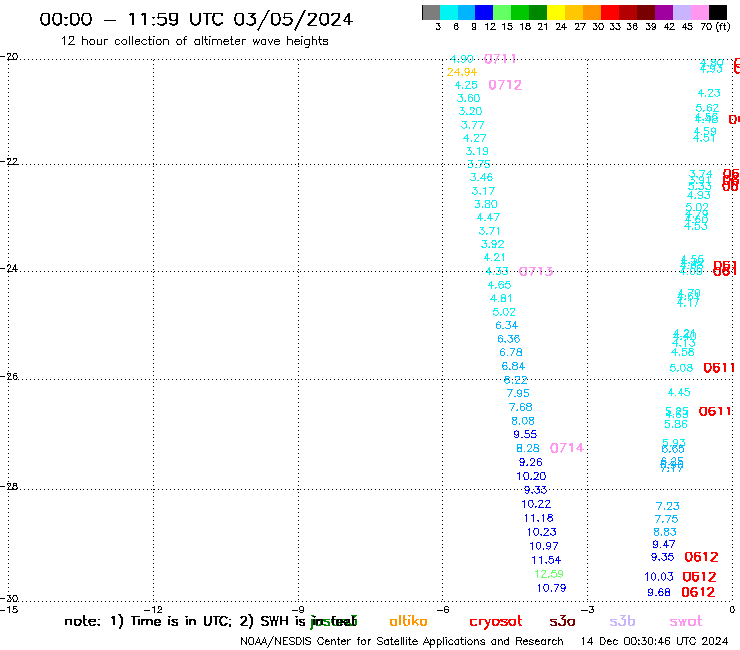Click the 10.20 wave height value
This screenshot has height=650, width=740.
531,476
